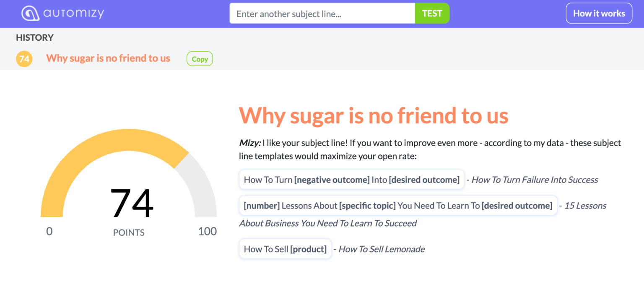Click the example 'How To Turn Failure Into Success'

point(535,180)
